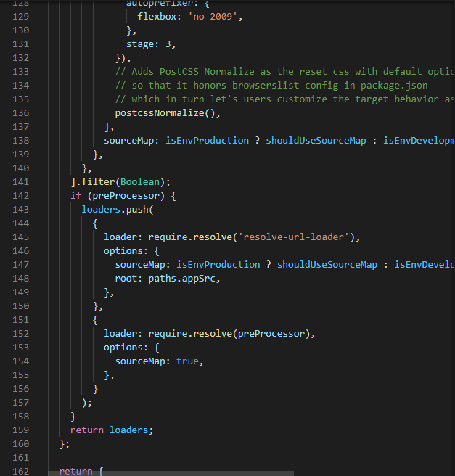Screen dimensions: 455x476
Task: Click the stage property on line 131
Action: pos(139,44)
